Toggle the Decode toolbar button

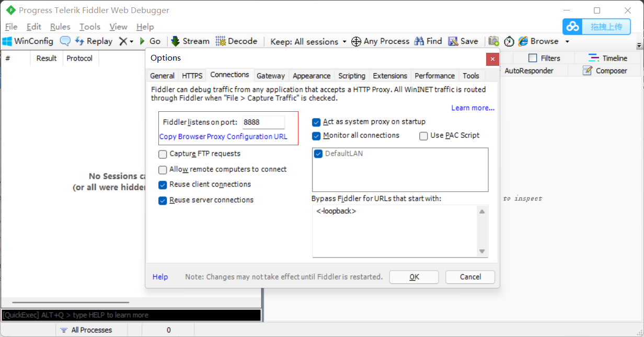(236, 41)
